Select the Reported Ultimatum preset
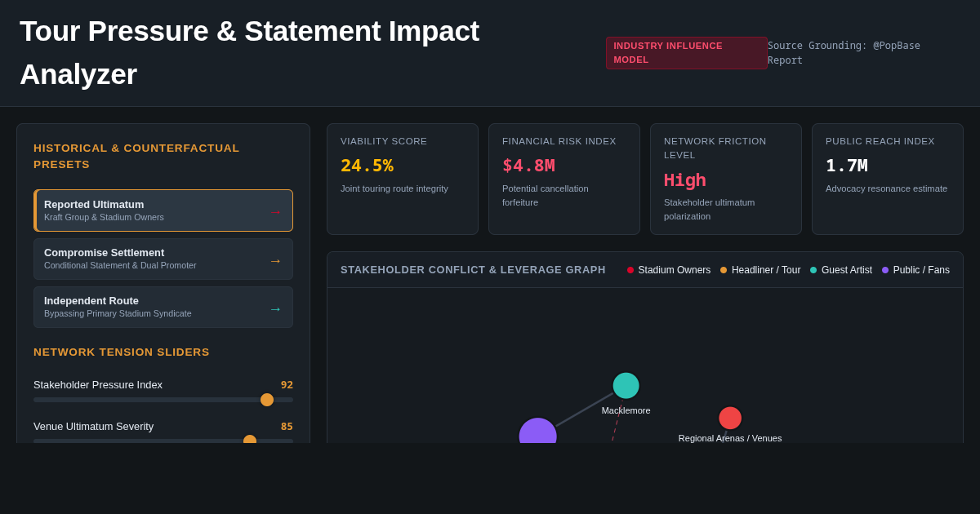 pyautogui.click(x=163, y=210)
